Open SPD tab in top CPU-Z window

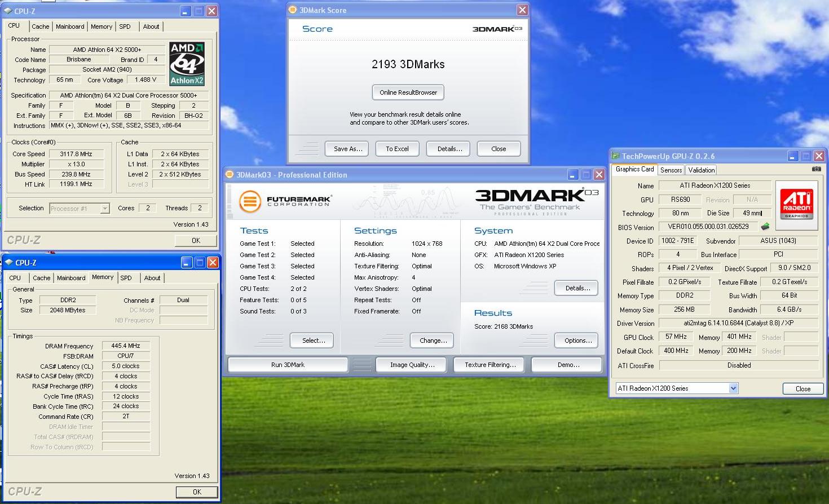pos(125,26)
